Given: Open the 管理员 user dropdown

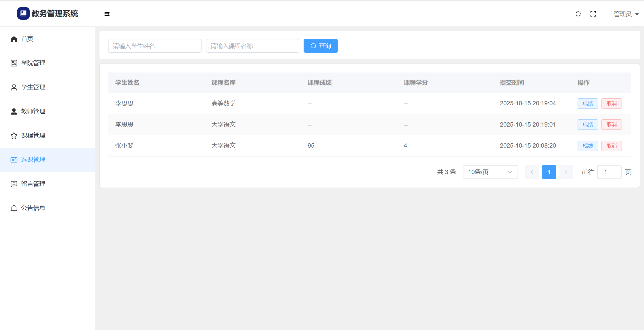Looking at the screenshot, I should (626, 14).
